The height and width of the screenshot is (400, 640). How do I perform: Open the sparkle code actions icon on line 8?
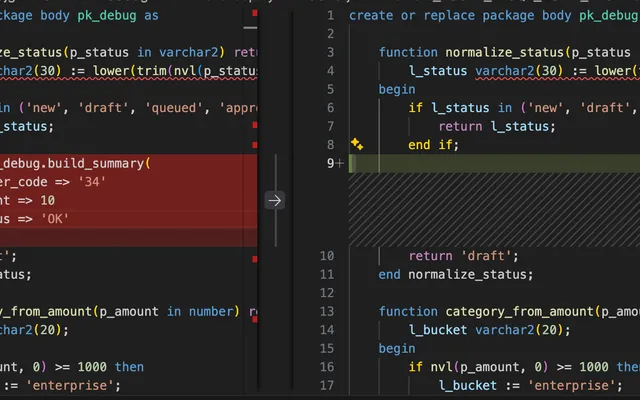pos(357,144)
